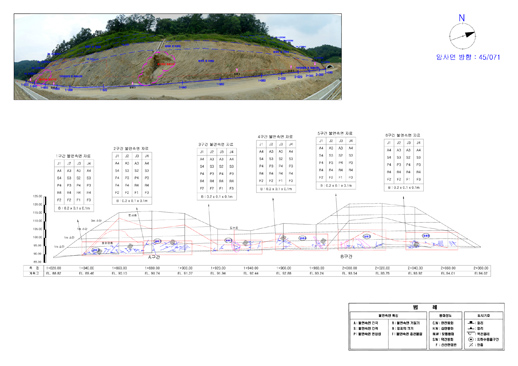Click the A구간 label under the profile
This screenshot has height=366, width=518.
click(x=154, y=257)
